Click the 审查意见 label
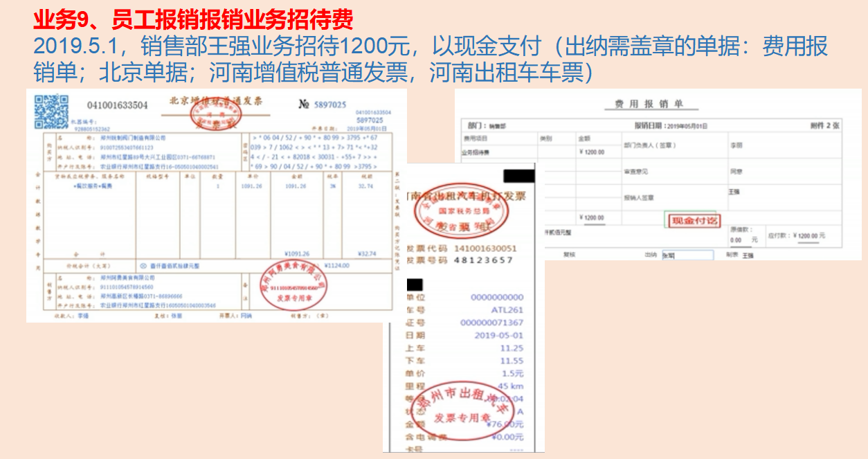 click(x=635, y=171)
